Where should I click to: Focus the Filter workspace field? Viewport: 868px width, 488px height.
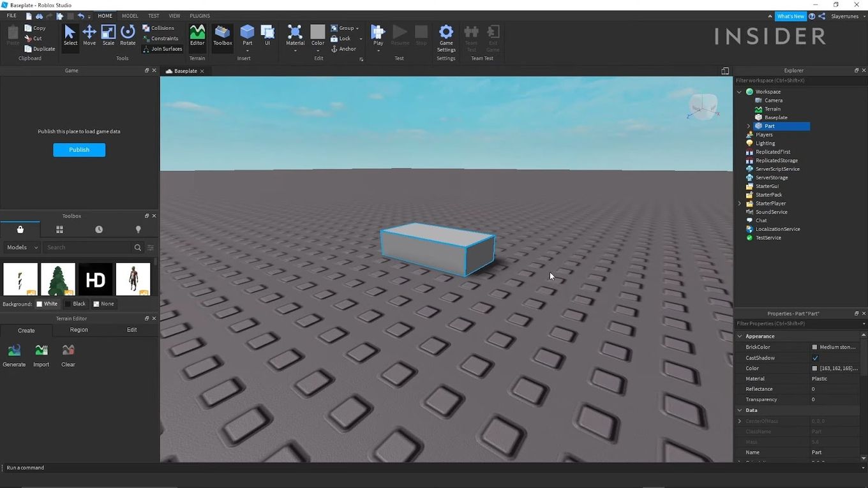[800, 80]
